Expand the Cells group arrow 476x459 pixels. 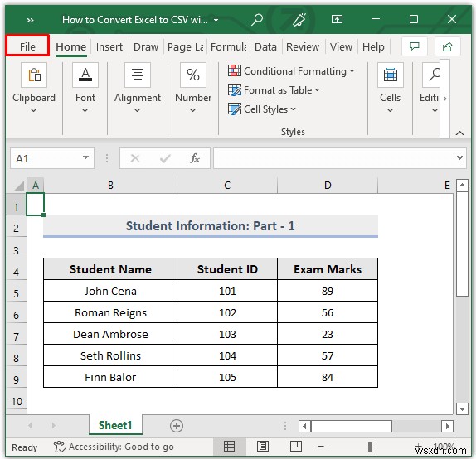click(390, 111)
